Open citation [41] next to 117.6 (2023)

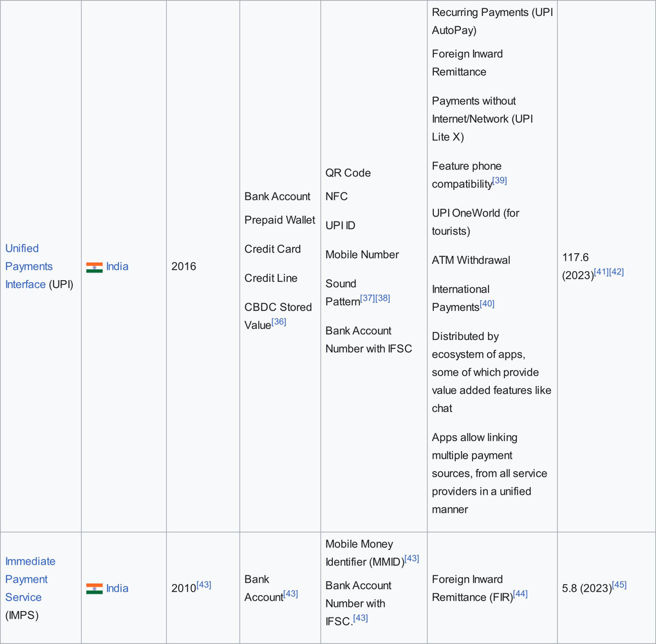(x=601, y=272)
